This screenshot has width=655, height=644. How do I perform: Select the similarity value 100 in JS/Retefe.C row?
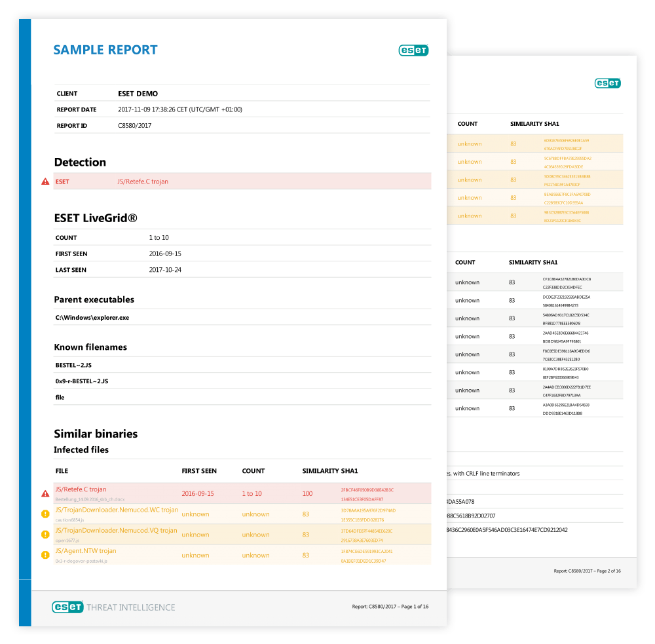[307, 493]
